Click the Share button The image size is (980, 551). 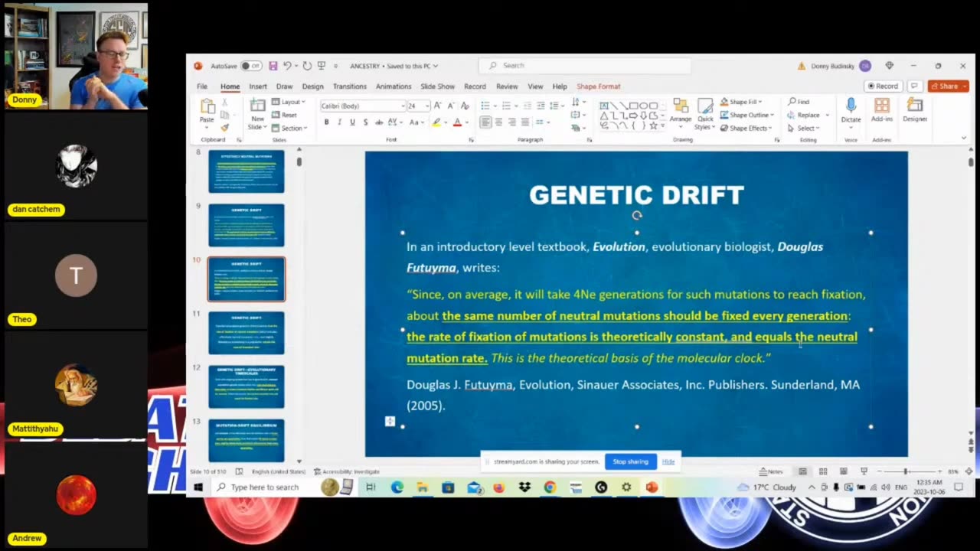pos(948,86)
